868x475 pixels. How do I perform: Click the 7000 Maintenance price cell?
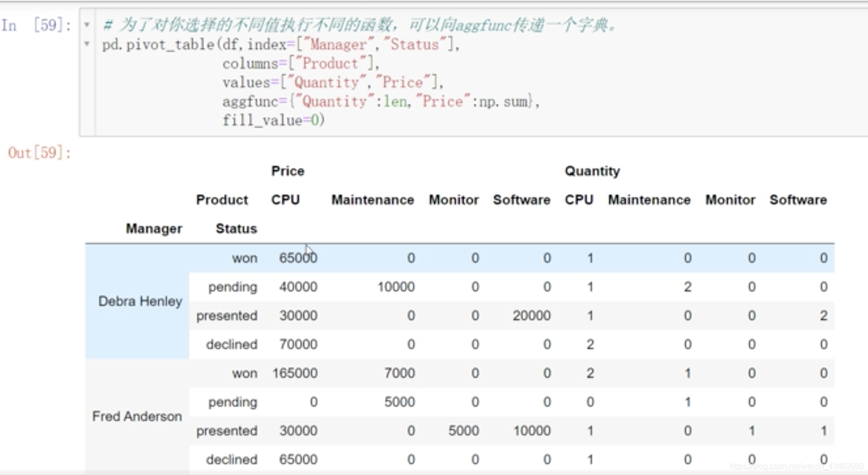(x=400, y=373)
